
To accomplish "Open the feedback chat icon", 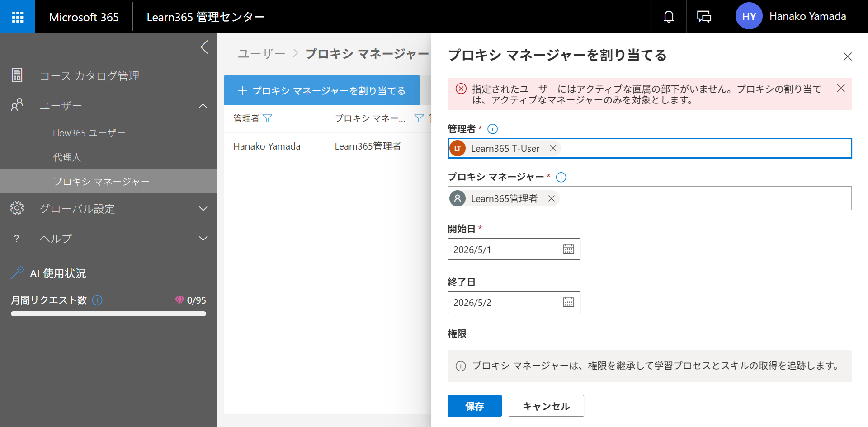I will (x=704, y=17).
